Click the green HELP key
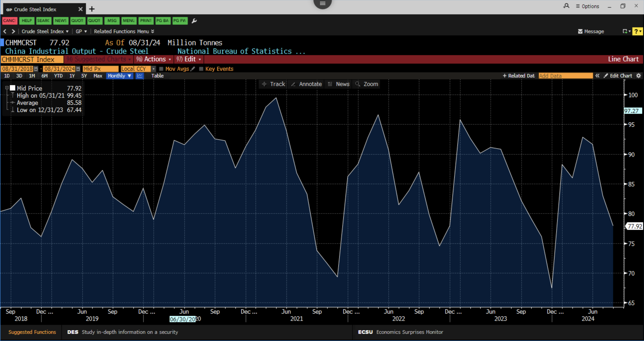 click(x=26, y=21)
